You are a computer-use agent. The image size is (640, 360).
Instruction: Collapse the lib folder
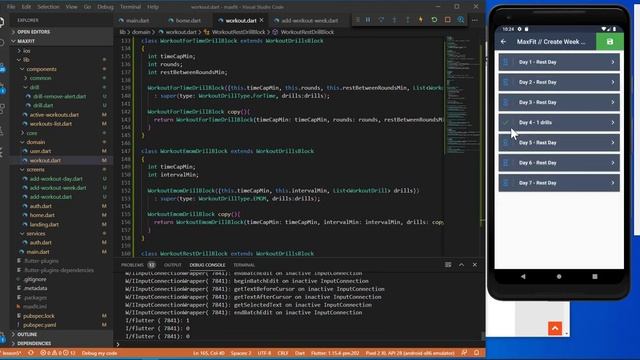tap(26, 60)
